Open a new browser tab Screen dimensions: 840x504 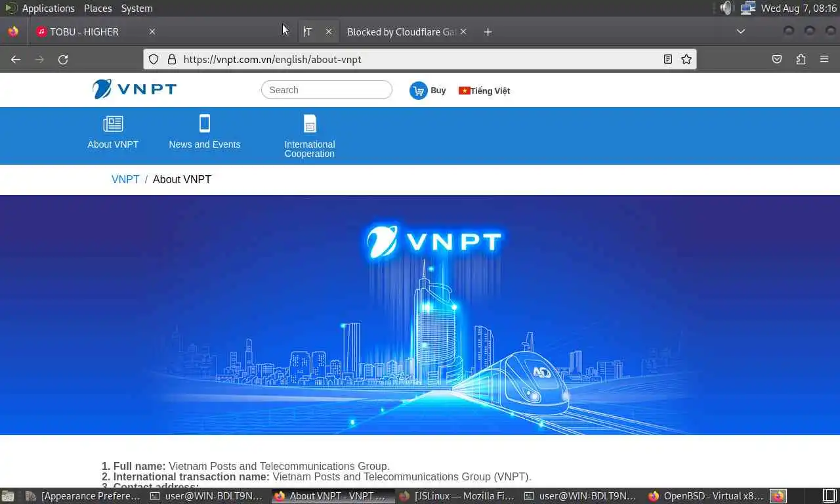pyautogui.click(x=488, y=31)
